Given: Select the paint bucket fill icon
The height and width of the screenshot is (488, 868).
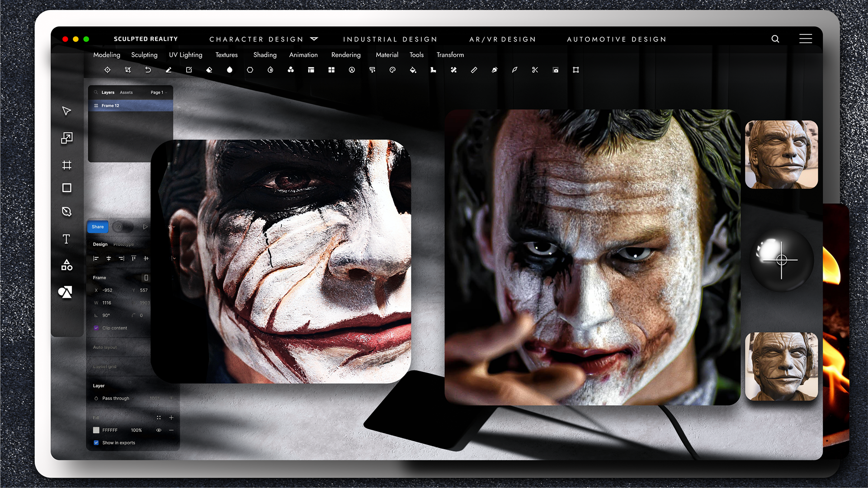Looking at the screenshot, I should pos(413,70).
